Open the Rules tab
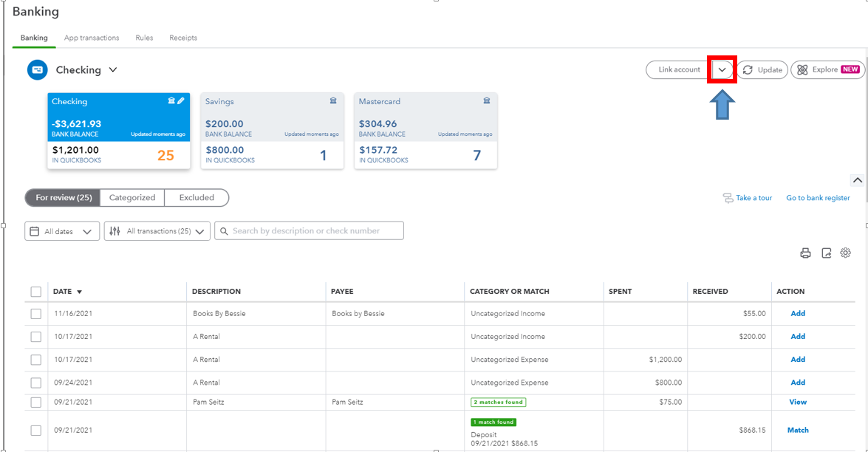Image resolution: width=868 pixels, height=452 pixels. 144,38
